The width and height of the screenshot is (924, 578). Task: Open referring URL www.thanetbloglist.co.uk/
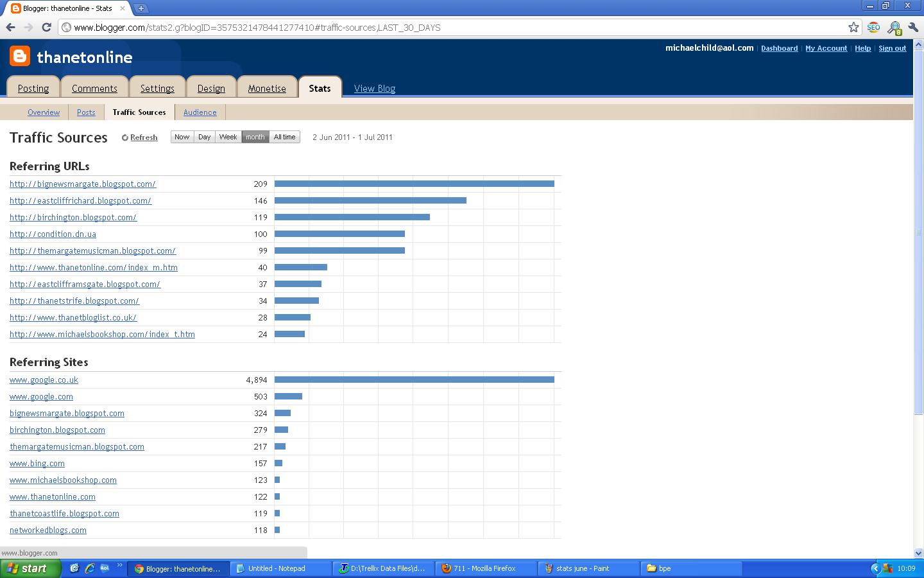pos(73,317)
